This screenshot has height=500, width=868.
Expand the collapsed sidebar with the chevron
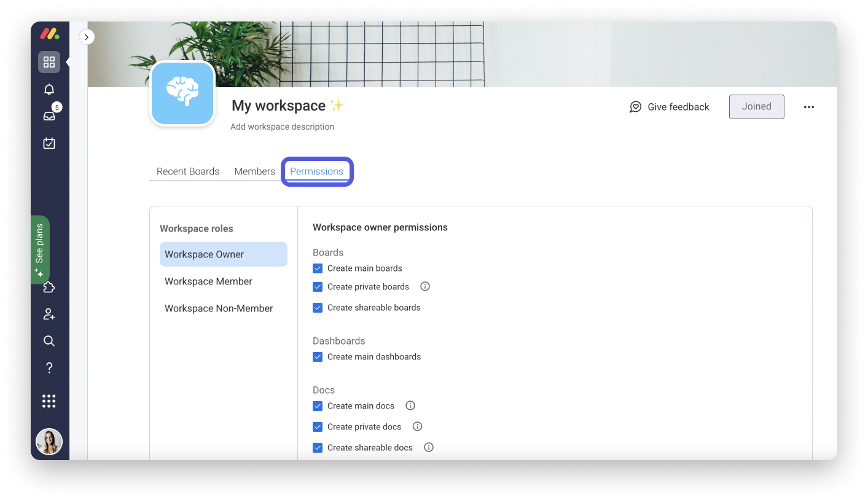87,37
